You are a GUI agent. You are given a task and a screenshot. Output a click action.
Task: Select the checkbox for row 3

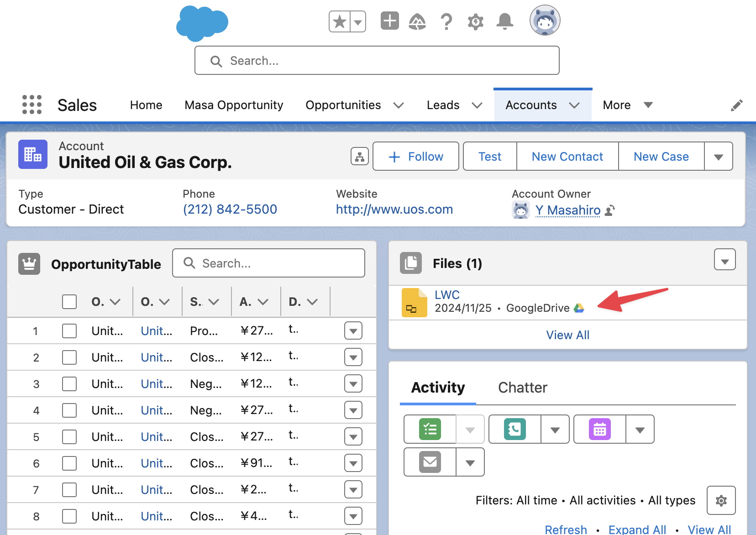tap(69, 384)
